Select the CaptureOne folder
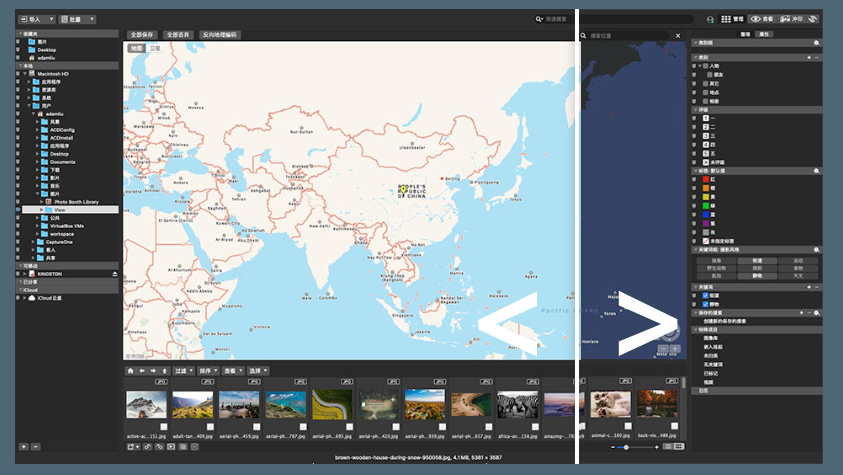The width and height of the screenshot is (843, 475). [59, 242]
